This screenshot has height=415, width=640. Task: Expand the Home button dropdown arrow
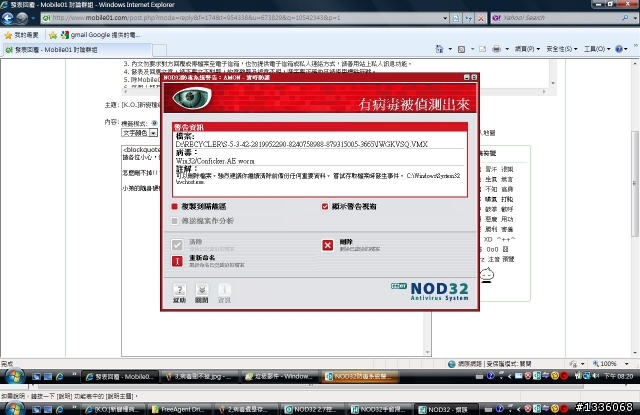[450, 49]
